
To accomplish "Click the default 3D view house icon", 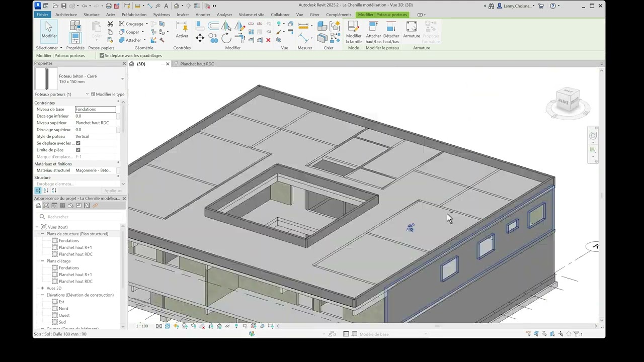I will pyautogui.click(x=176, y=6).
